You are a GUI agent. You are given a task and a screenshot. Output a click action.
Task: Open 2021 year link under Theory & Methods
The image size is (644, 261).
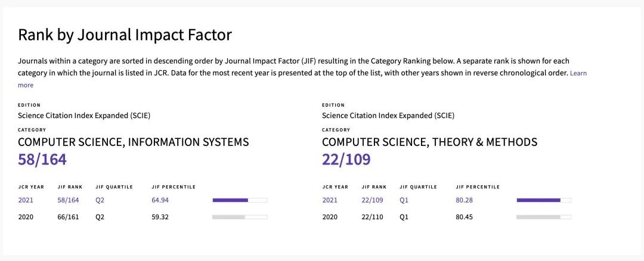[330, 200]
